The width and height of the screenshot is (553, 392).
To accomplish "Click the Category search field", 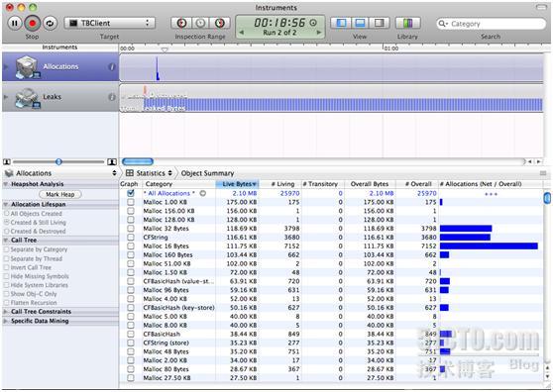I will 491,24.
